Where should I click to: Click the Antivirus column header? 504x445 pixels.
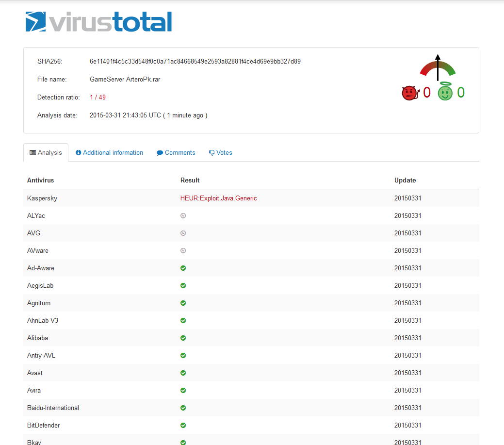point(40,181)
